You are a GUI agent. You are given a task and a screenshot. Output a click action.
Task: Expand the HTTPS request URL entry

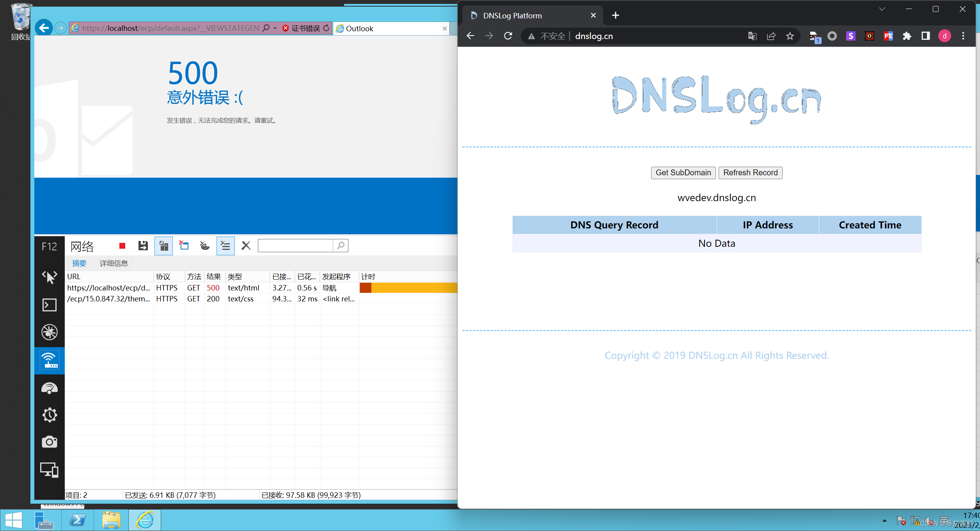[108, 288]
